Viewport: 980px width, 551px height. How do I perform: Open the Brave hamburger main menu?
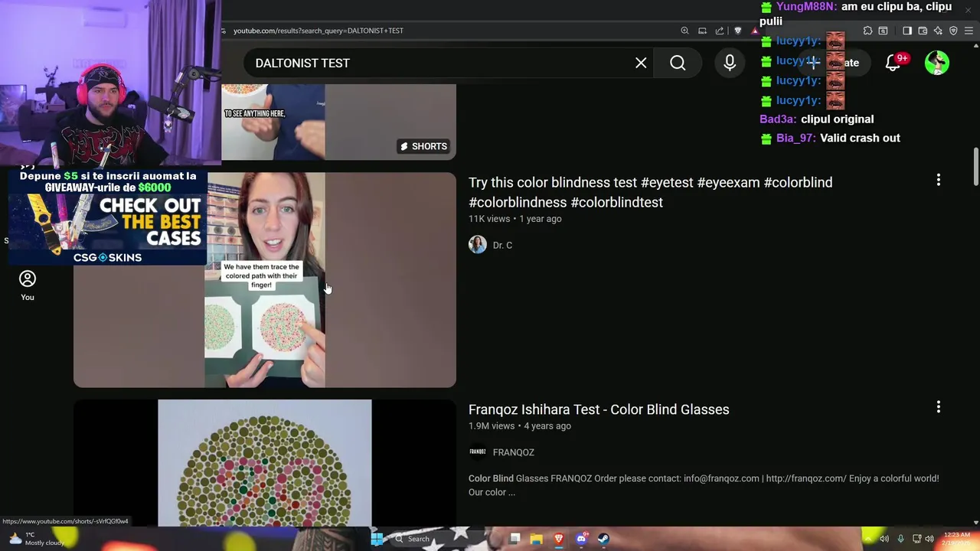point(969,31)
